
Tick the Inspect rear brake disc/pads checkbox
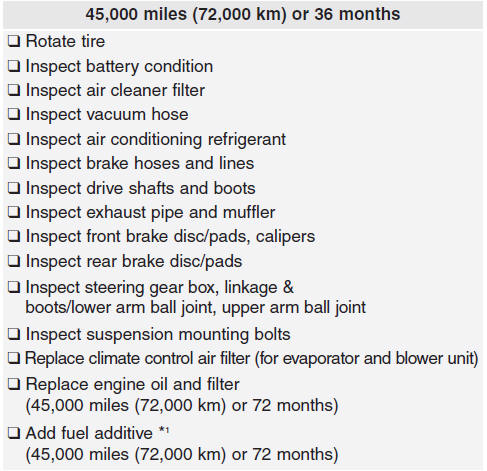(x=14, y=261)
